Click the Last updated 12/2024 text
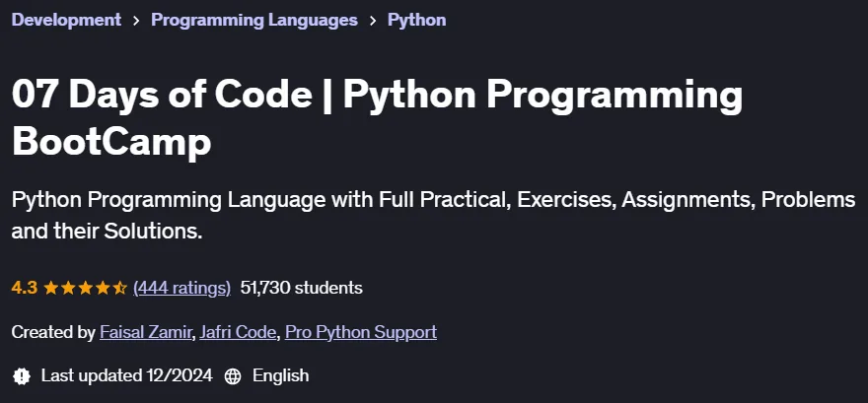 pyautogui.click(x=127, y=376)
